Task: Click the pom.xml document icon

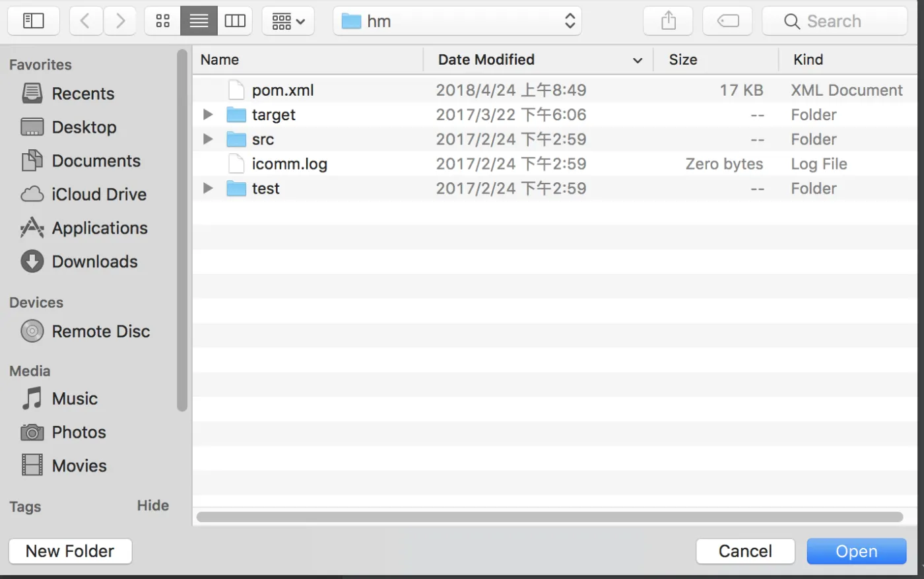Action: (x=236, y=90)
